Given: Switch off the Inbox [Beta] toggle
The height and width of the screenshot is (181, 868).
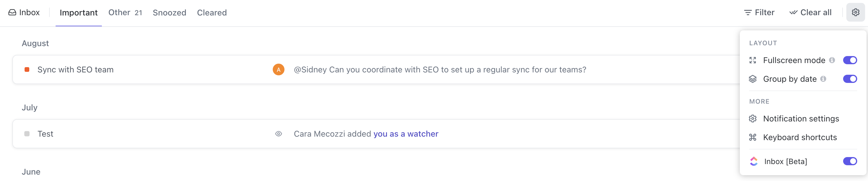Looking at the screenshot, I should (850, 161).
